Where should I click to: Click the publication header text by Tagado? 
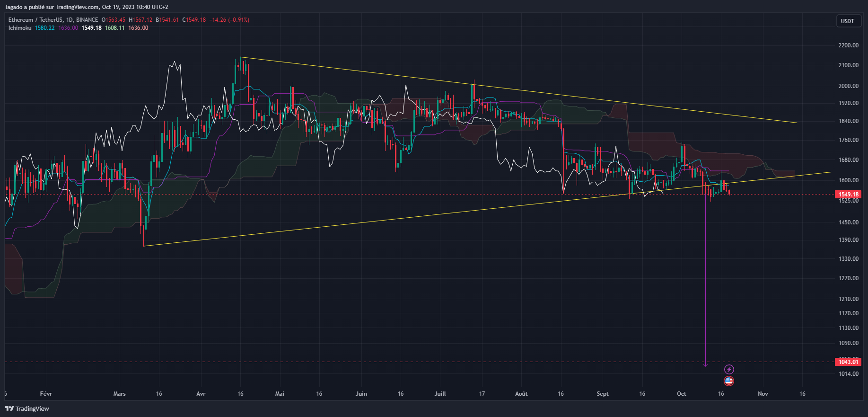(x=87, y=7)
